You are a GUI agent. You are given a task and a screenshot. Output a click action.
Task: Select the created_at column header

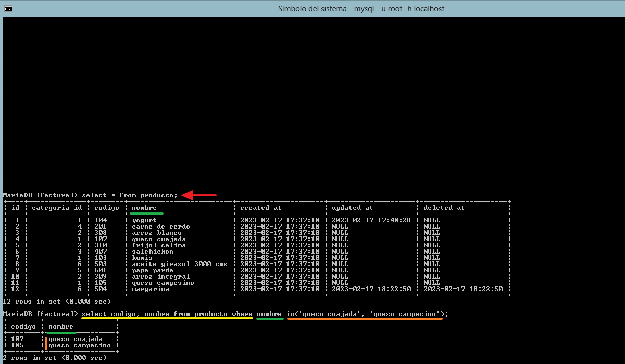[261, 208]
